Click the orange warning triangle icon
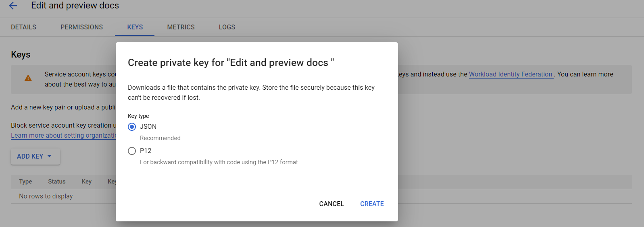 (x=28, y=78)
